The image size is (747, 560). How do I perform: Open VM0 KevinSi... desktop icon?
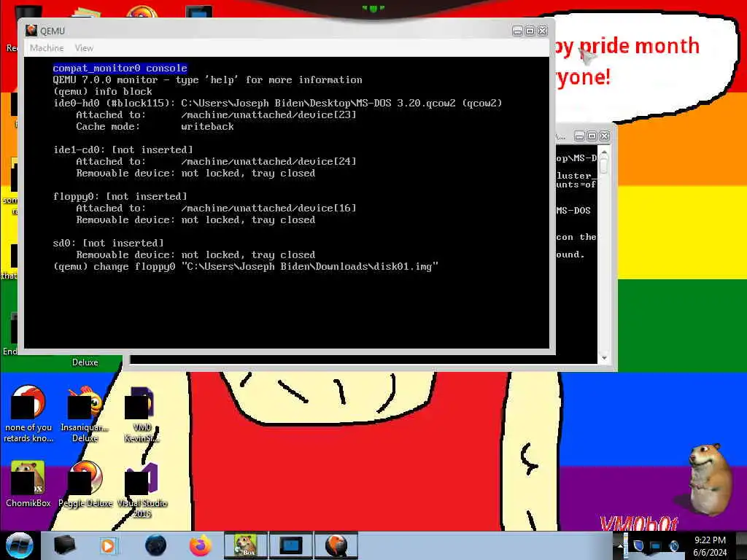click(x=142, y=414)
